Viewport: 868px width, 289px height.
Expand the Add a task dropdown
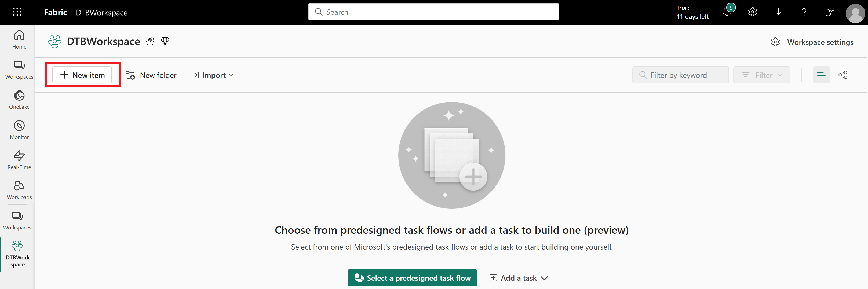(519, 278)
